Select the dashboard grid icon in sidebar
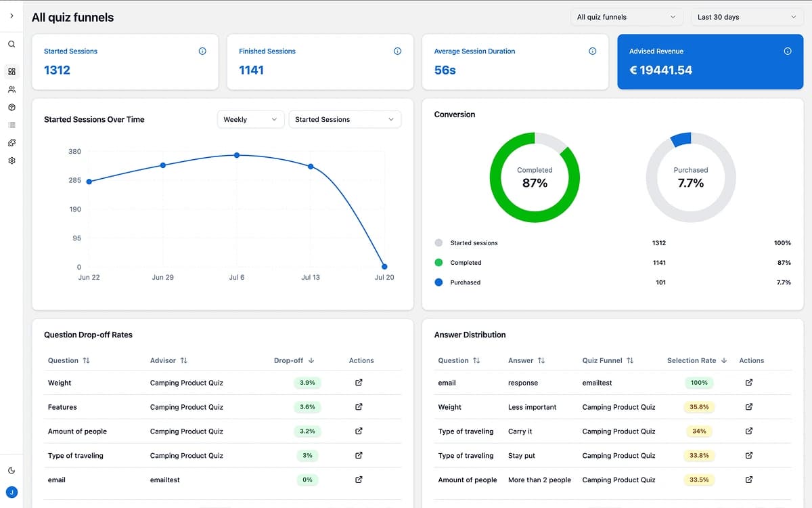The image size is (812, 508). click(x=12, y=71)
